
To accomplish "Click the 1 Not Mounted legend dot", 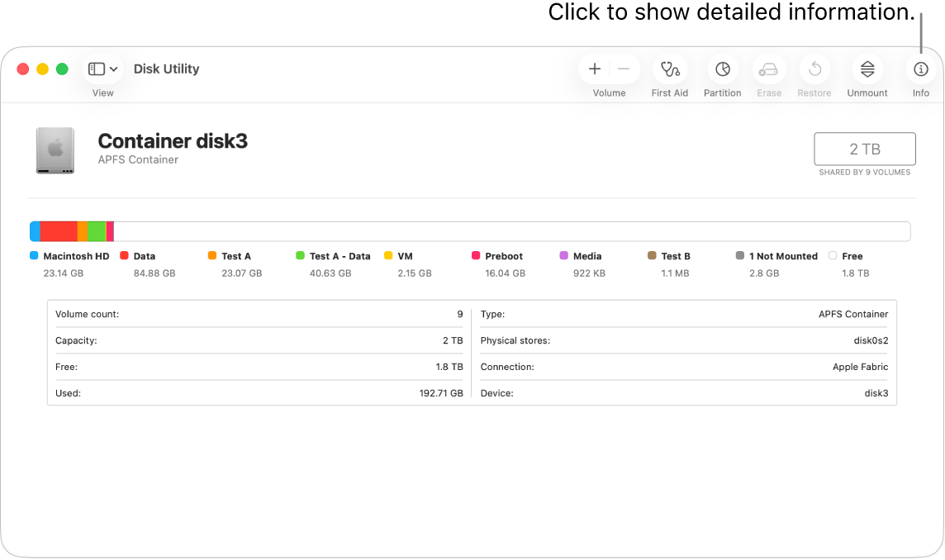I will (741, 256).
